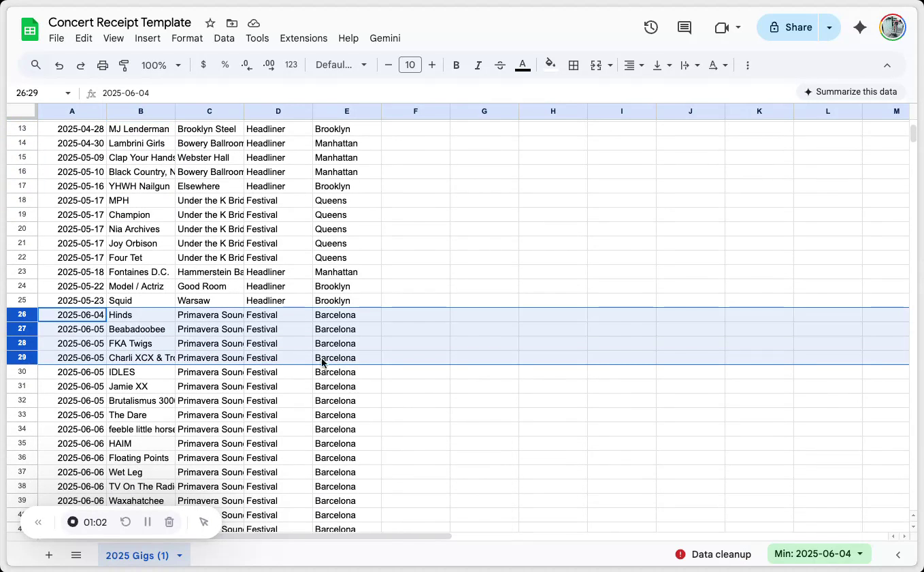Open the Edit menu

(x=84, y=38)
